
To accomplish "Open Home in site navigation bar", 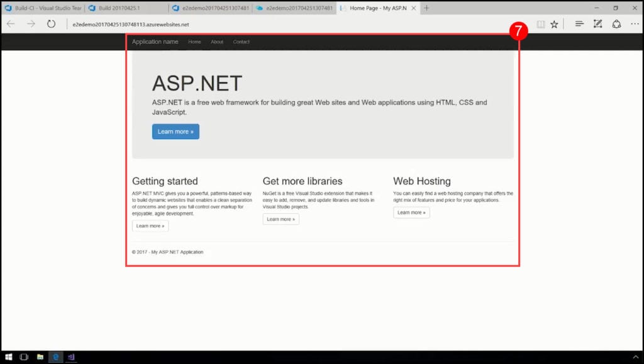I will 195,42.
